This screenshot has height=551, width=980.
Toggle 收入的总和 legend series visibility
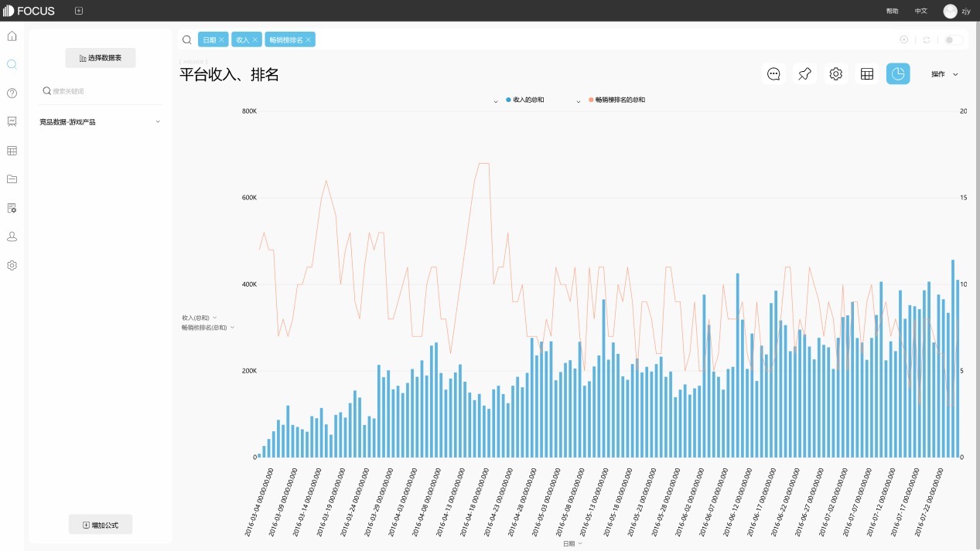(x=528, y=100)
